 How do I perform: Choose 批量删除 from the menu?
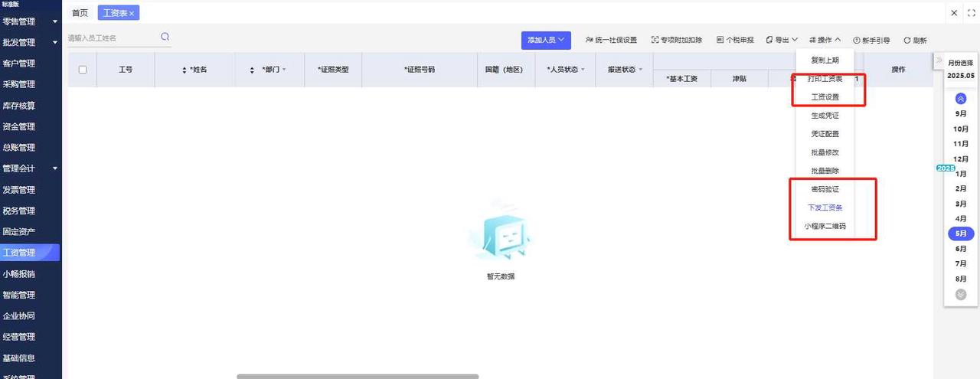pyautogui.click(x=825, y=171)
